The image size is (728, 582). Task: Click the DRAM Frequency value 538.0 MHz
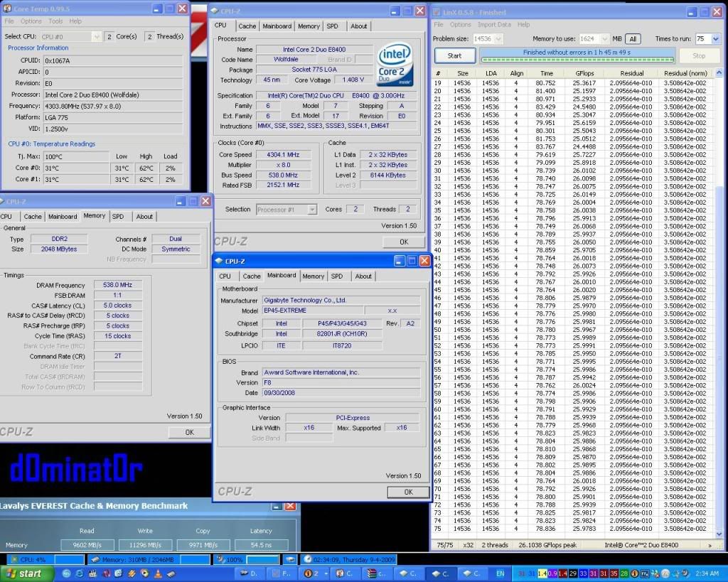(117, 285)
